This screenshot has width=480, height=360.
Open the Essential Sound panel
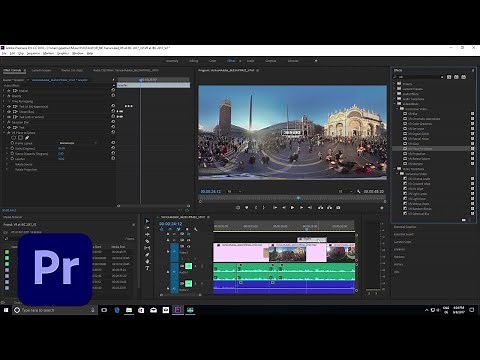point(404,234)
